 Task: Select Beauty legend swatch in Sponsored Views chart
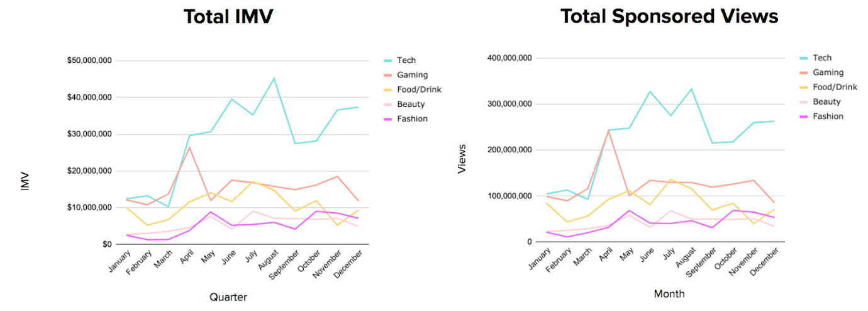click(804, 102)
